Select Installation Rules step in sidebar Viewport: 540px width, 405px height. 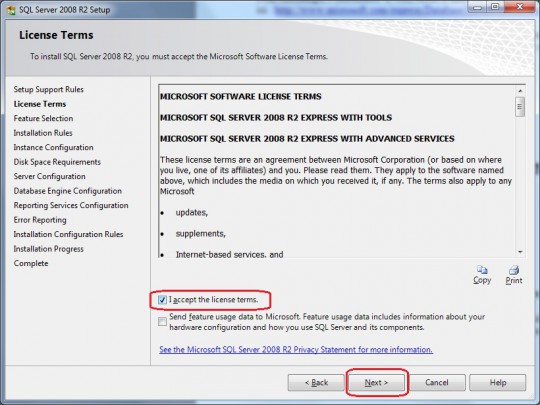point(43,133)
